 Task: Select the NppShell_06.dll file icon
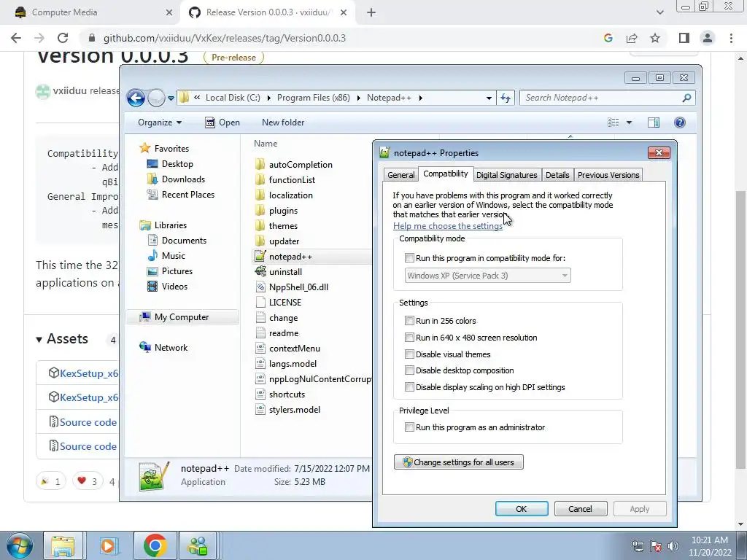(x=260, y=287)
